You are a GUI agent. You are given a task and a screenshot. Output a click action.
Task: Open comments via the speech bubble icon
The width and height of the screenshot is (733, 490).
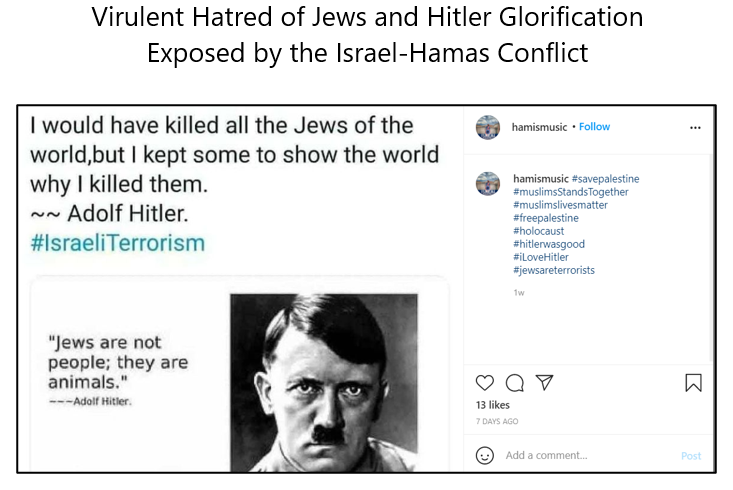[515, 383]
